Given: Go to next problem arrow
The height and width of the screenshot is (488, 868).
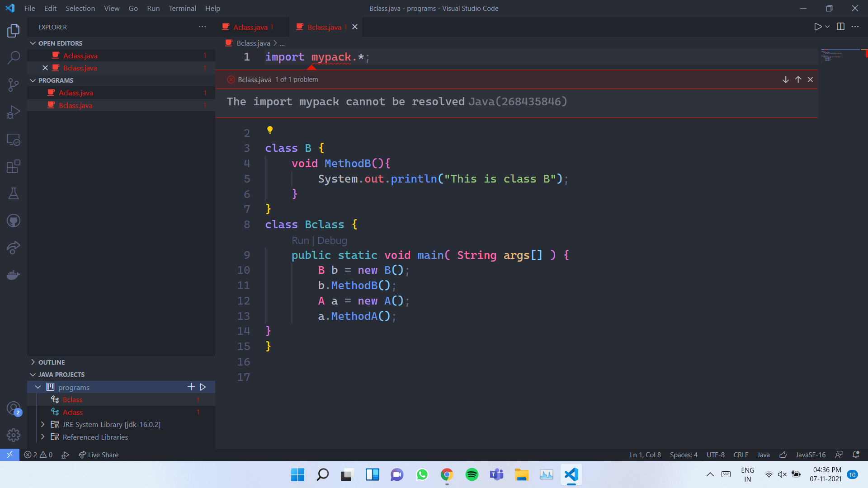Looking at the screenshot, I should coord(786,80).
